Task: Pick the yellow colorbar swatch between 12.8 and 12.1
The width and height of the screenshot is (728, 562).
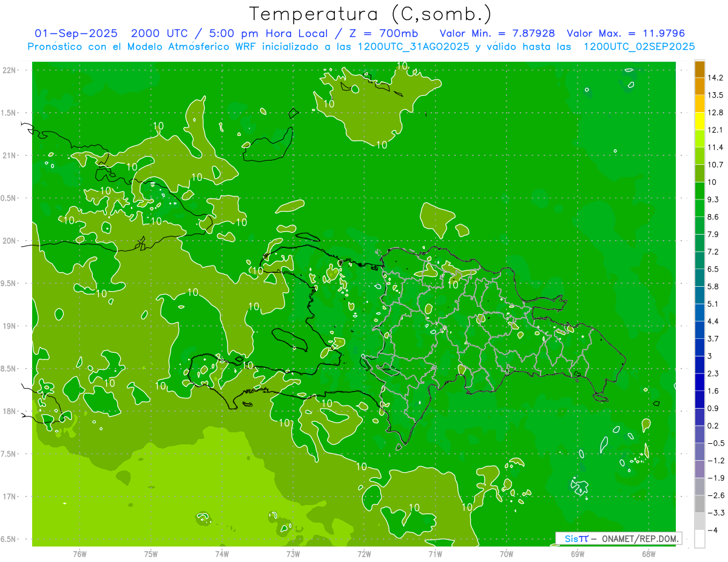Action: pyautogui.click(x=699, y=121)
